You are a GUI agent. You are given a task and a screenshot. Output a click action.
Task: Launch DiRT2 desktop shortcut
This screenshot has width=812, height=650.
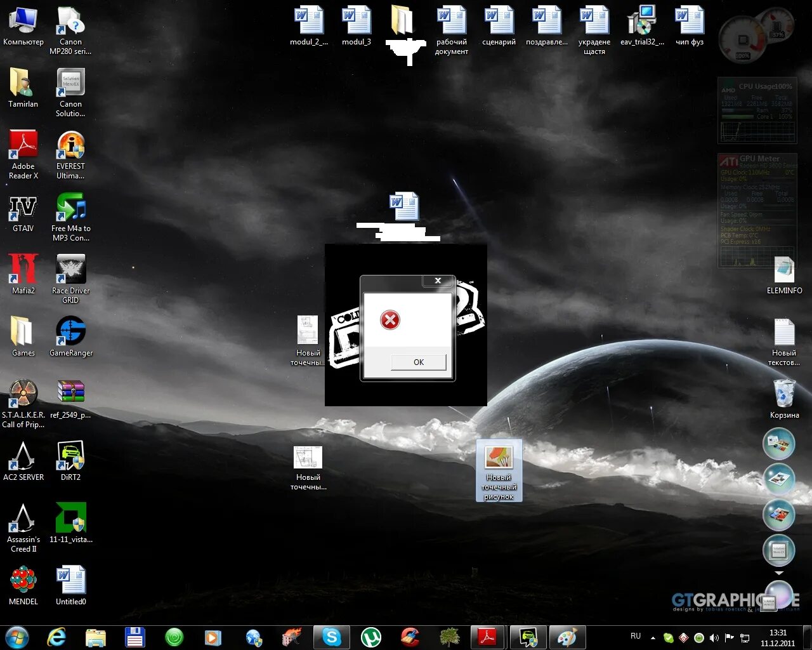pyautogui.click(x=70, y=461)
